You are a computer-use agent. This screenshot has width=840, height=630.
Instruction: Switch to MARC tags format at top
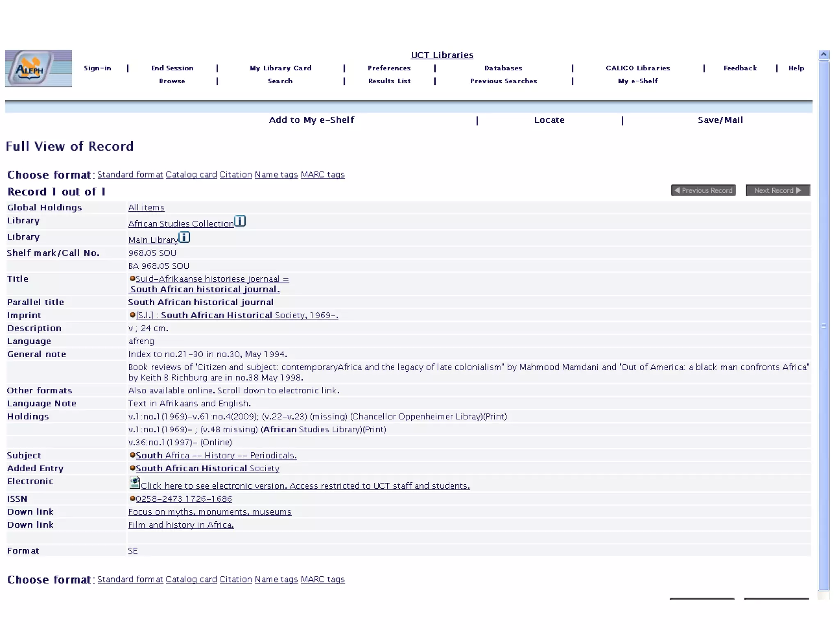(322, 175)
